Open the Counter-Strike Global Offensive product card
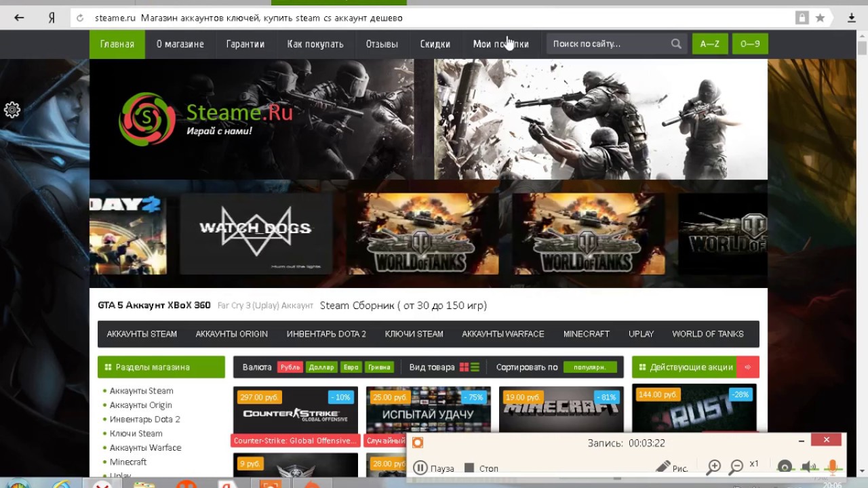Screen dimensions: 868x488 coord(296,416)
